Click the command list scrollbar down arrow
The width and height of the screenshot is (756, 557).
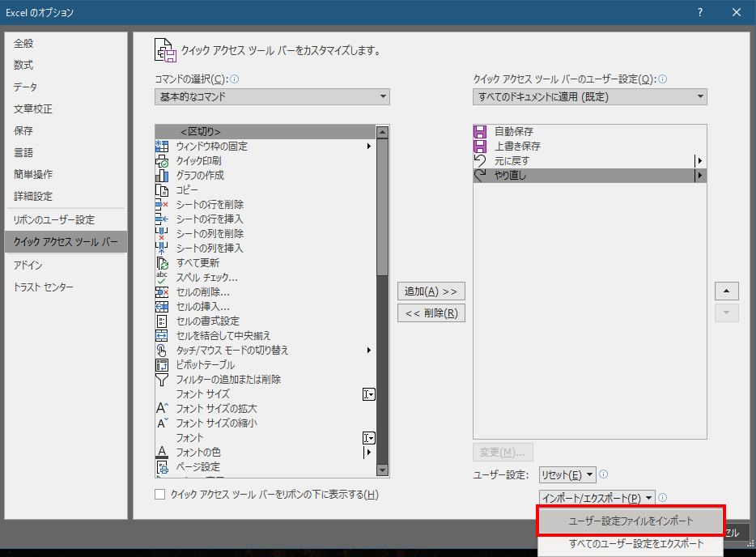(382, 470)
